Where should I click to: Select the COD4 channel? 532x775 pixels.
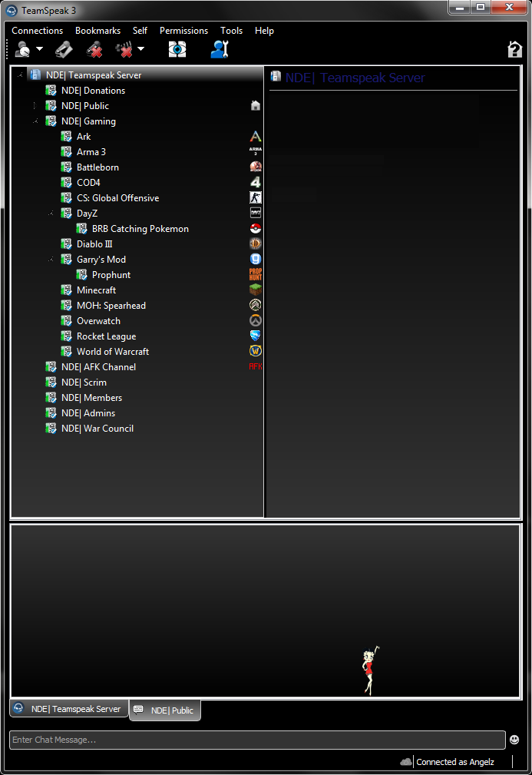click(x=88, y=182)
